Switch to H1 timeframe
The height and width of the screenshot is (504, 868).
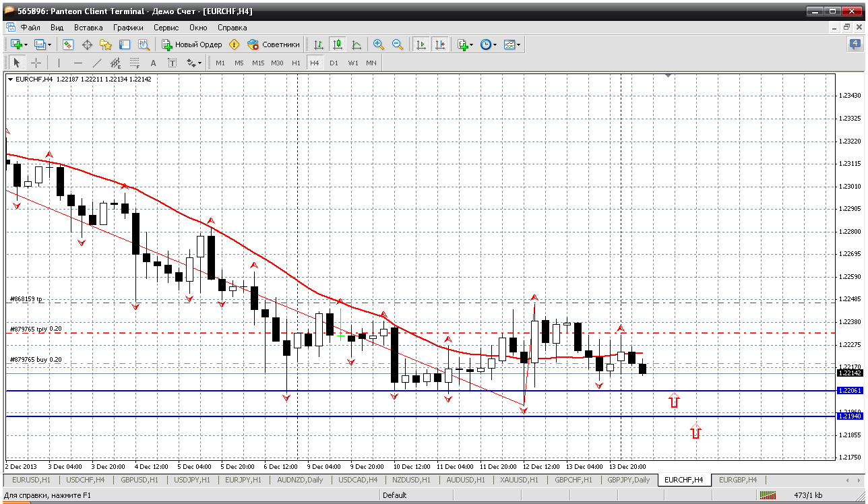tap(296, 63)
